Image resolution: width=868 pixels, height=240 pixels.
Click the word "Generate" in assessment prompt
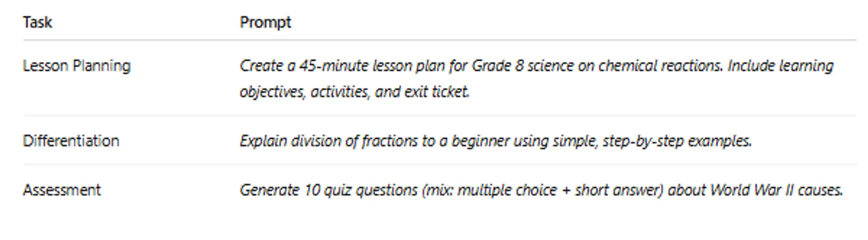269,190
